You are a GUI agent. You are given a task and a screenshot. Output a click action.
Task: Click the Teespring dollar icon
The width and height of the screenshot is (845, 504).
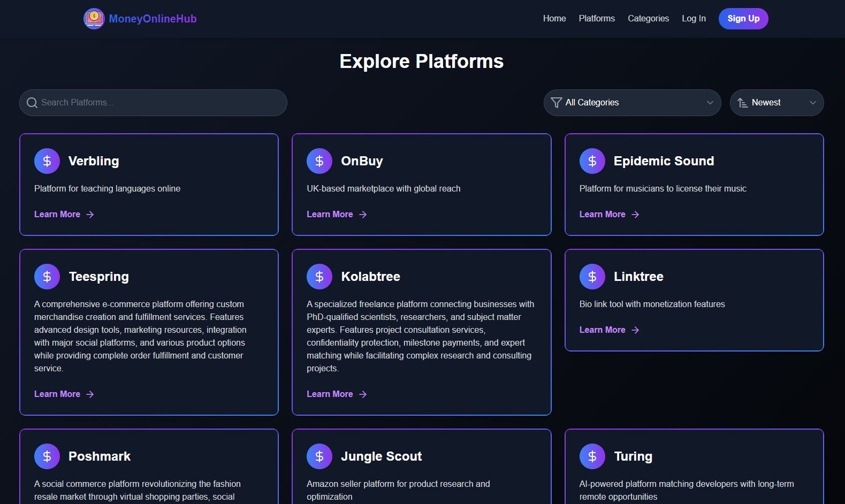(x=47, y=277)
